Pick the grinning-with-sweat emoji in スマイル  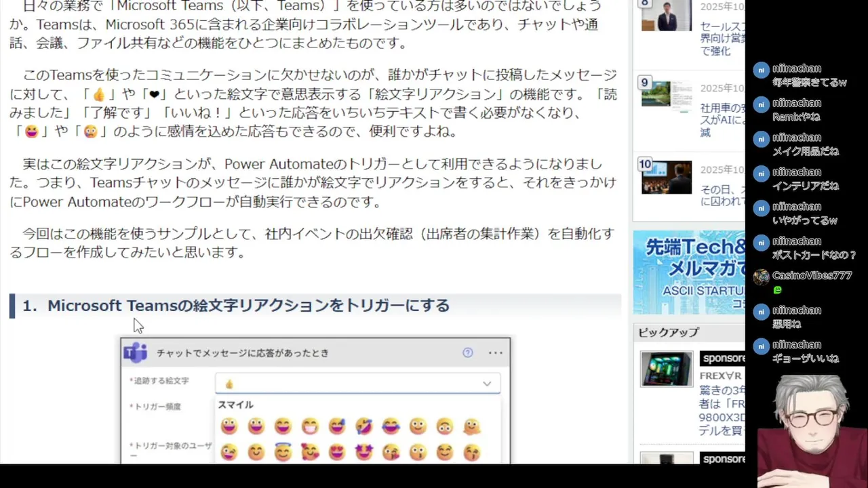pos(337,426)
